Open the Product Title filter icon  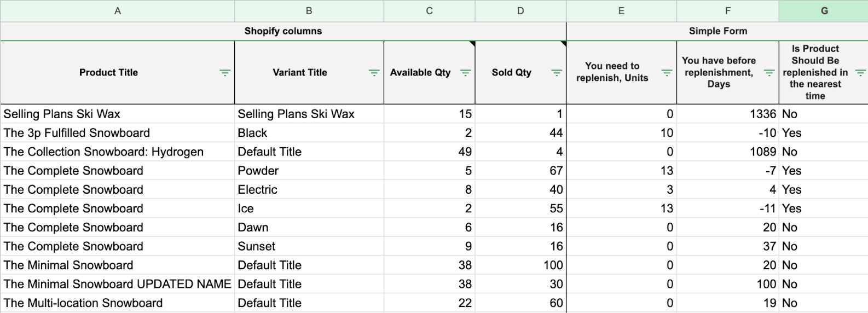224,73
